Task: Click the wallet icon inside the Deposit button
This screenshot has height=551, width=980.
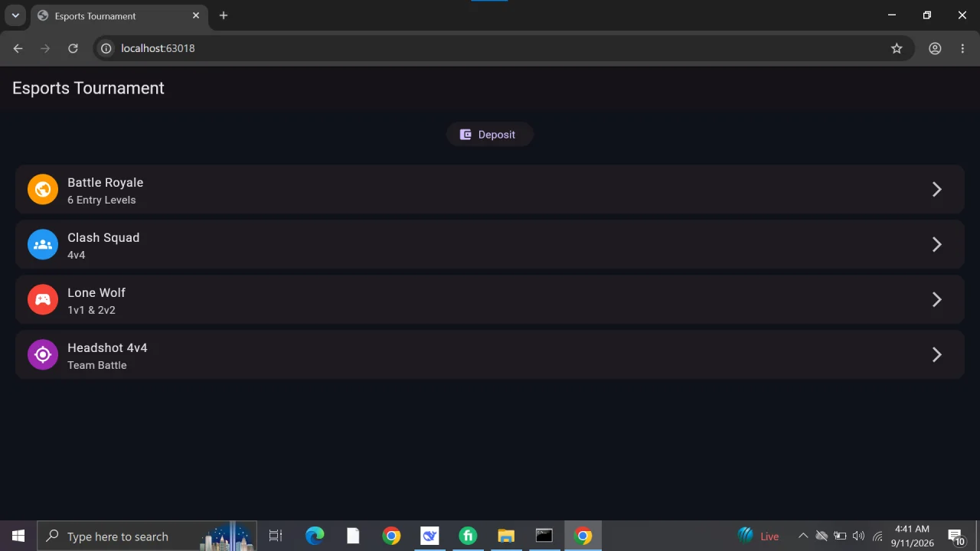Action: tap(465, 135)
